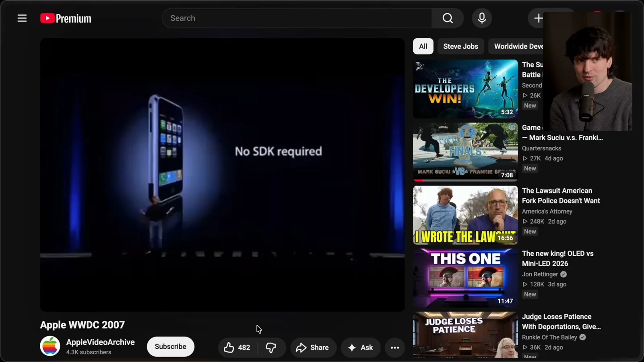This screenshot has width=644, height=362.
Task: Open America's Attorney channel name
Action: click(547, 211)
